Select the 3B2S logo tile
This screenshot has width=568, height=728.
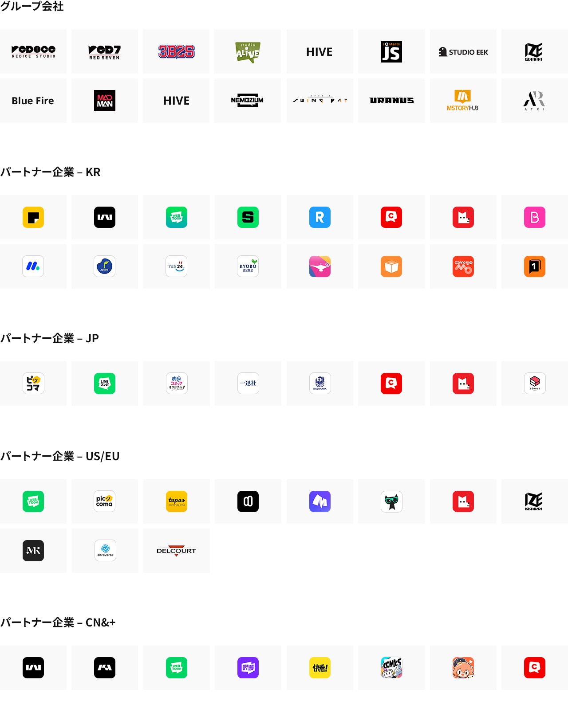click(176, 51)
